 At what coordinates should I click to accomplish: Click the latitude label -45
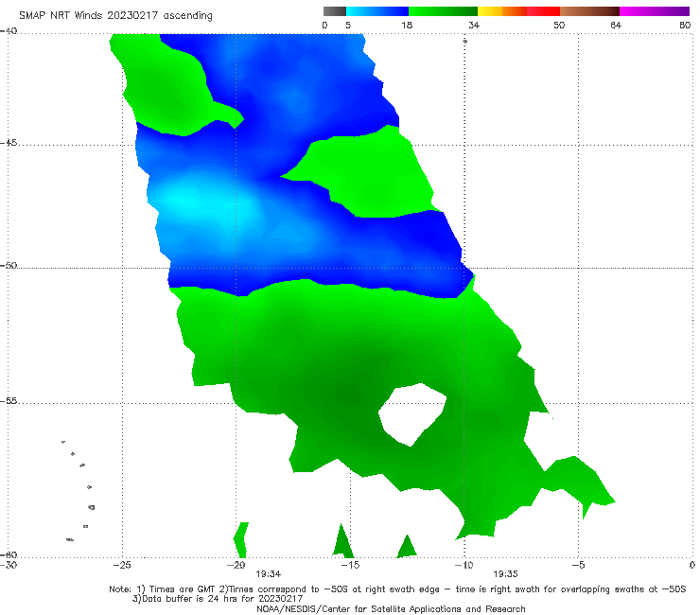9,143
